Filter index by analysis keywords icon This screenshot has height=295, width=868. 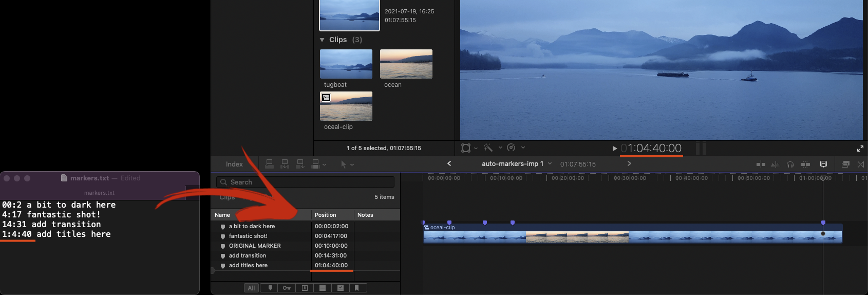pos(305,288)
